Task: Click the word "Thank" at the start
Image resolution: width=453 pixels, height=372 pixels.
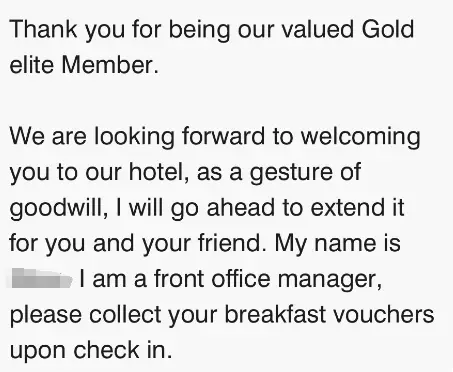Action: pos(43,29)
